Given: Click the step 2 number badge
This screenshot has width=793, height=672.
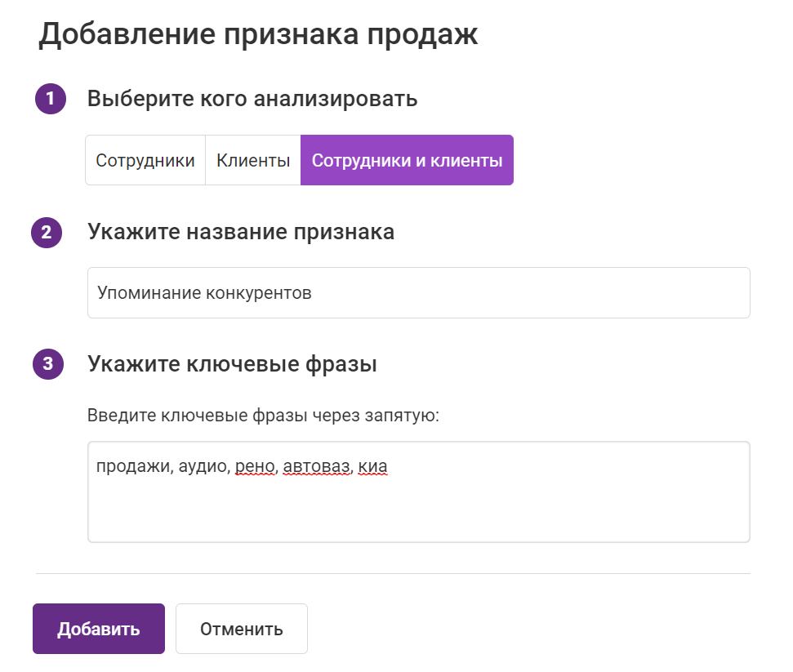Looking at the screenshot, I should tap(47, 233).
